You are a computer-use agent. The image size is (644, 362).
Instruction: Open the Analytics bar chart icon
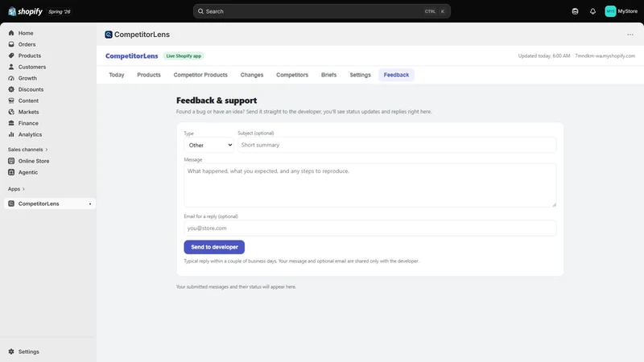tap(11, 134)
